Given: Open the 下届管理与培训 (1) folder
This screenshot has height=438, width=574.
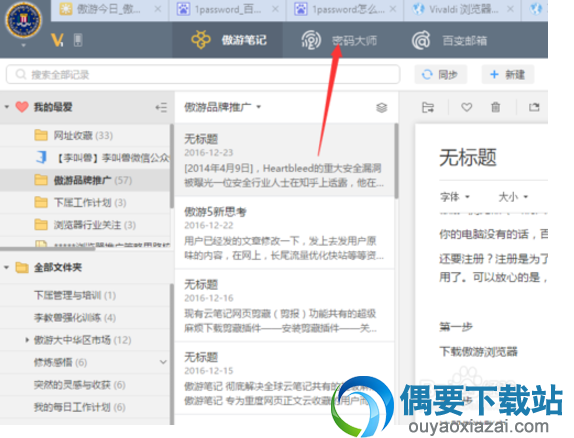Looking at the screenshot, I should 85,295.
